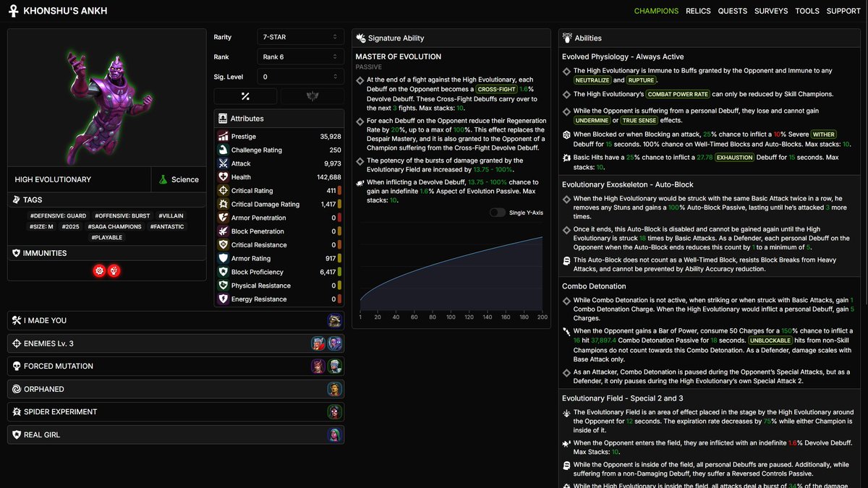Click the Health heart icon
The height and width of the screenshot is (488, 868).
click(x=224, y=176)
